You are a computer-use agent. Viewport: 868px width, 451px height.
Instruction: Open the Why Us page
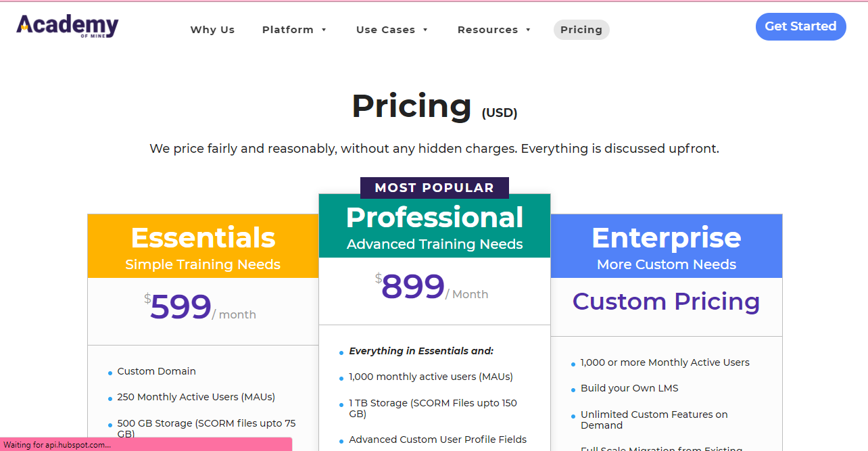point(212,30)
